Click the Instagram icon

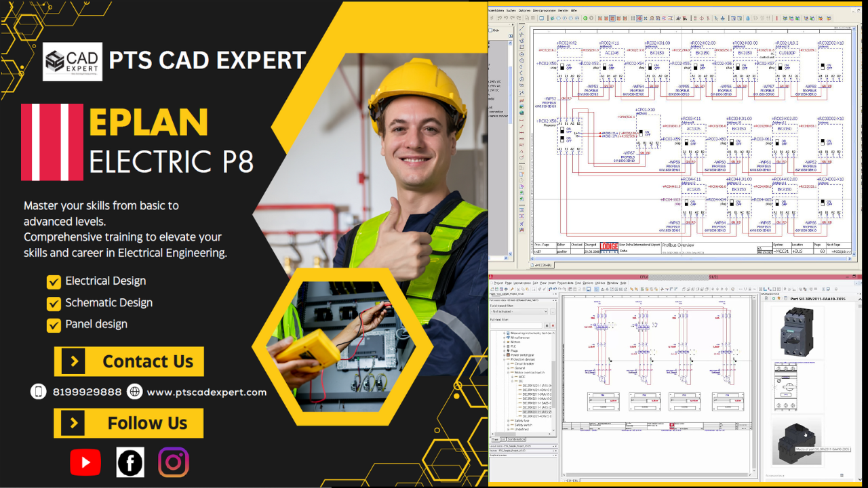(174, 462)
